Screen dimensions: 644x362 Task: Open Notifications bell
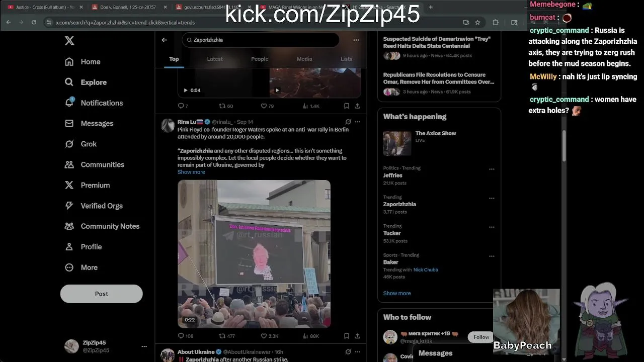pos(94,103)
